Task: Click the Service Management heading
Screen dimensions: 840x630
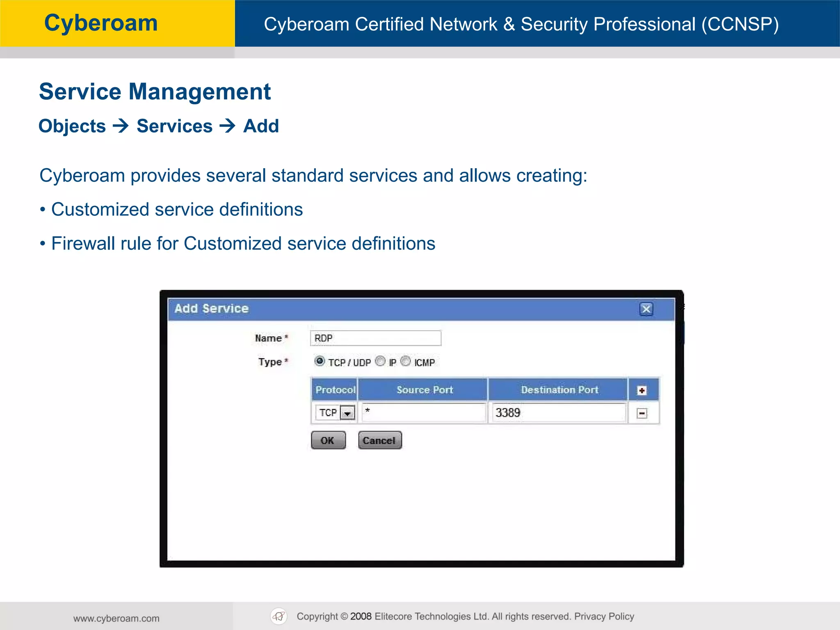Action: click(155, 91)
